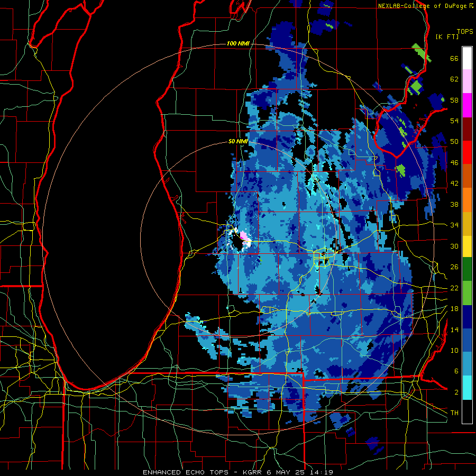Click the light blue 6 kft legend swatch
Viewport: 476px width, 476px height.
click(x=467, y=364)
